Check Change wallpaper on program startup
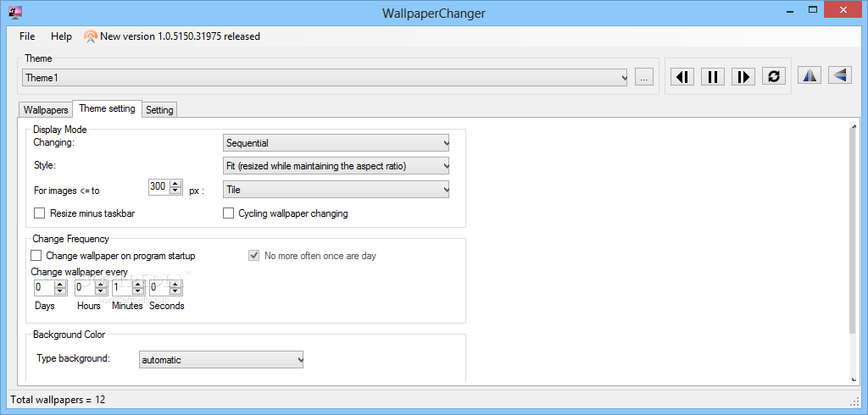 point(36,256)
